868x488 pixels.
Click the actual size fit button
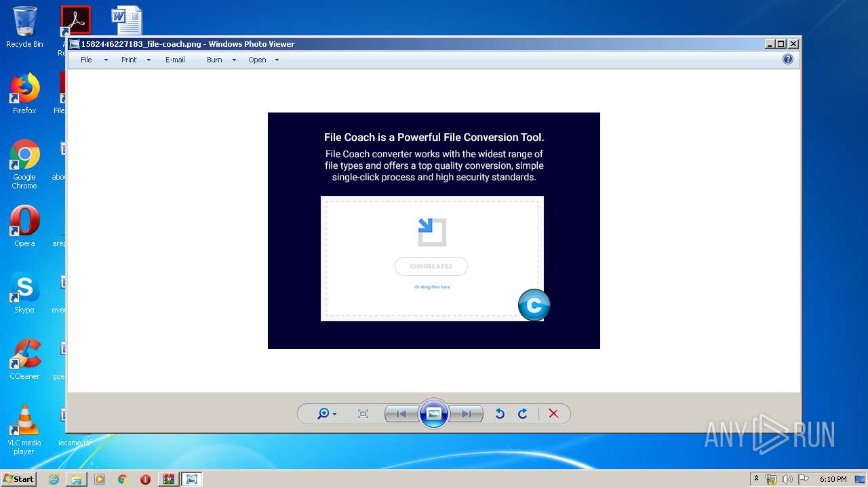pyautogui.click(x=363, y=413)
